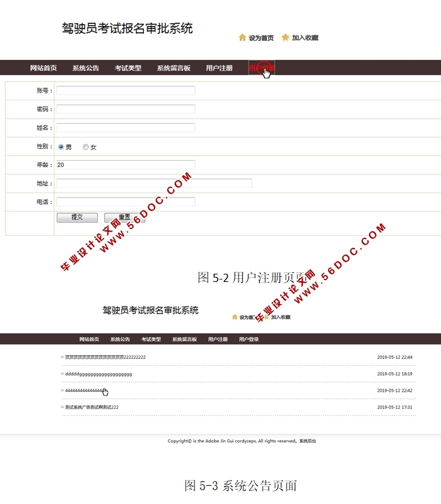Click the house icon on the registration page header
Image resolution: width=441 pixels, height=504 pixels.
pos(242,38)
